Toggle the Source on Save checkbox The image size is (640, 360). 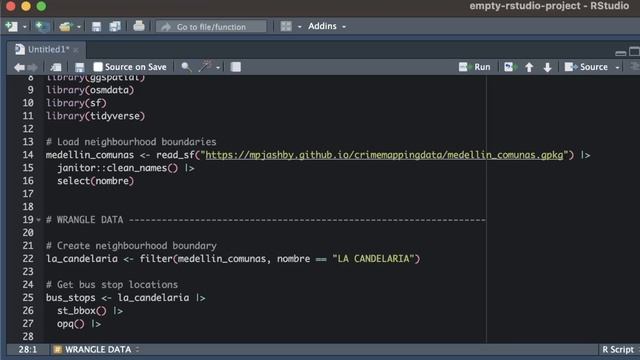click(98, 67)
